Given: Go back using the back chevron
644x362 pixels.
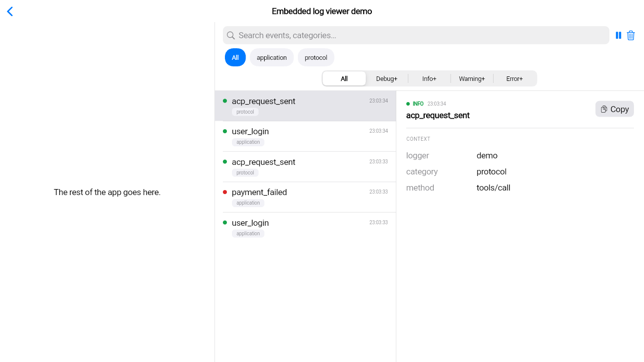Looking at the screenshot, I should tap(10, 12).
